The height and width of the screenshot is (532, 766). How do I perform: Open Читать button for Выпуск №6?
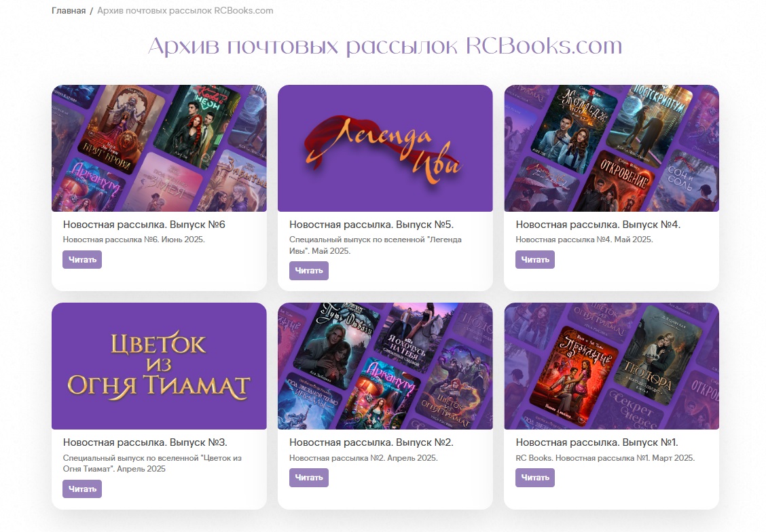(82, 260)
